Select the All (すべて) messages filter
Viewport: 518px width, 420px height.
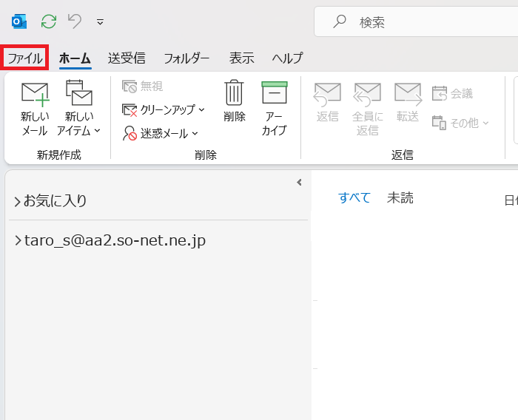pos(354,197)
